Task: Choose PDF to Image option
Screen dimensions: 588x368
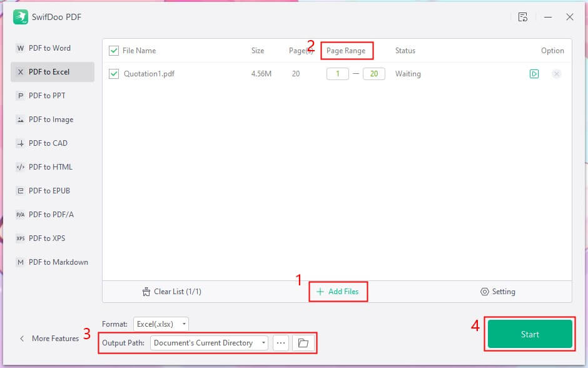Action: coord(53,120)
